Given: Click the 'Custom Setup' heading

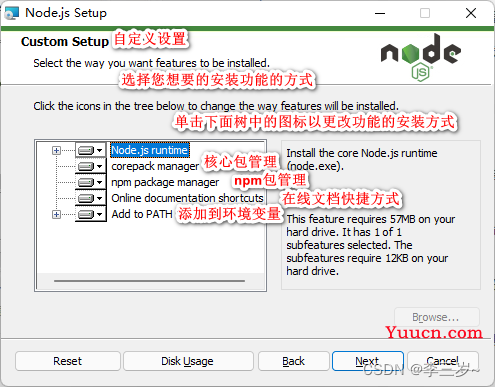Looking at the screenshot, I should [65, 42].
